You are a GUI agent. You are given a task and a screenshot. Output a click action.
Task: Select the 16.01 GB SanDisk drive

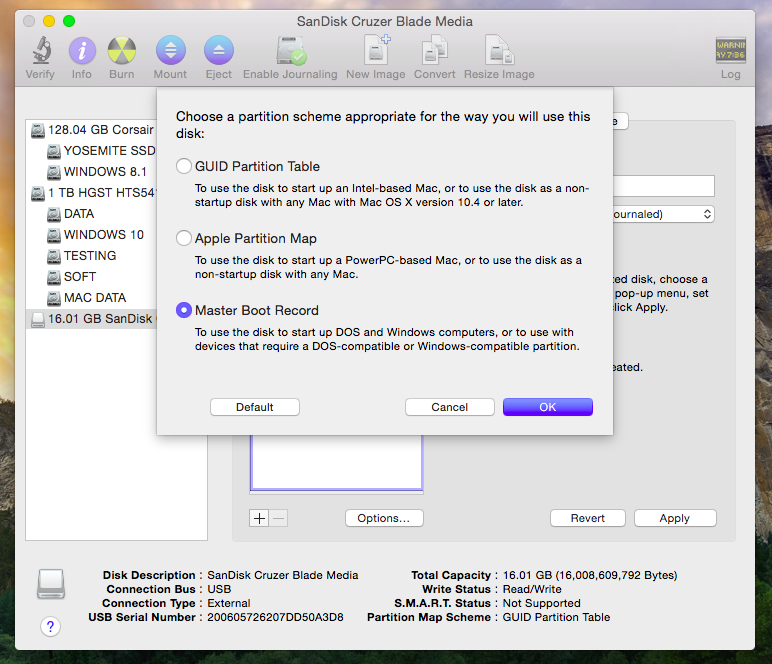click(x=93, y=319)
